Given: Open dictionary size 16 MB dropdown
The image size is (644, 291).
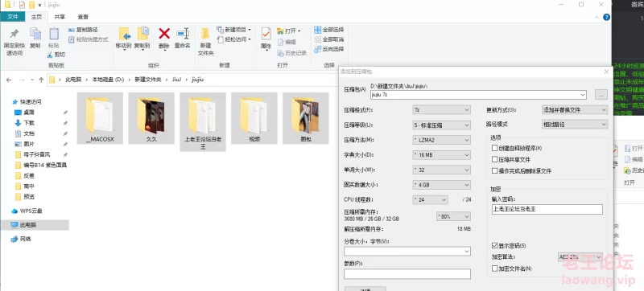Looking at the screenshot, I should pyautogui.click(x=441, y=155).
